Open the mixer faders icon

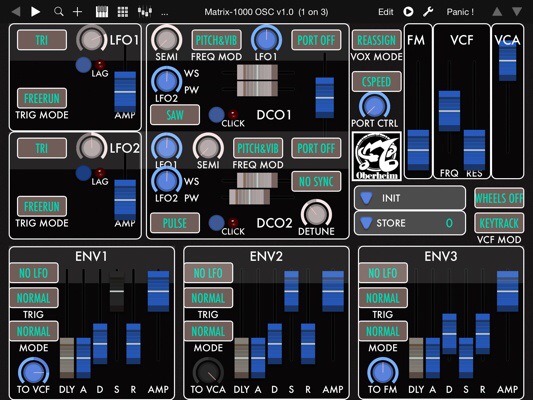click(x=144, y=12)
